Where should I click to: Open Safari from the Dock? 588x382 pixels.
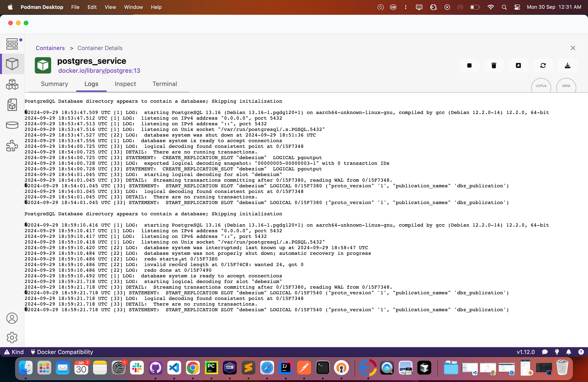tap(267, 368)
